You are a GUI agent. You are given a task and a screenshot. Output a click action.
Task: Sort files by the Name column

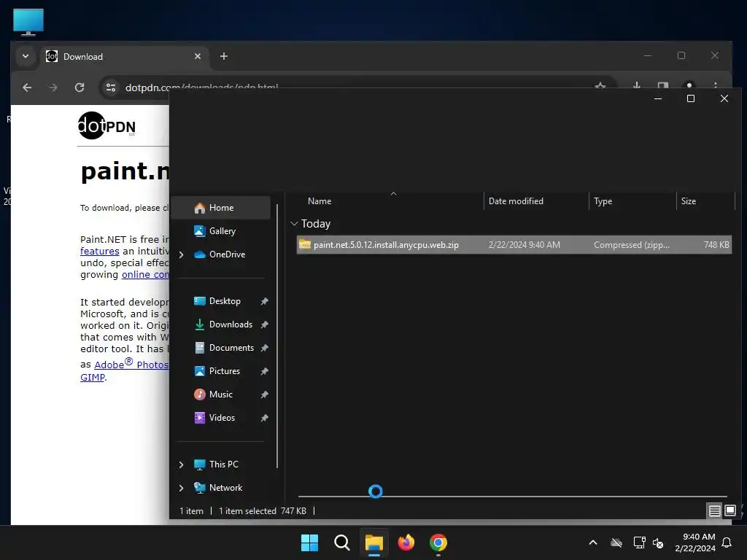pos(320,201)
